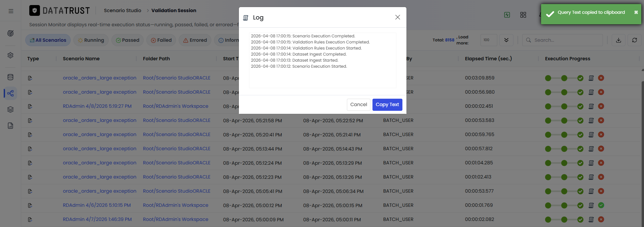The image size is (644, 227).
Task: Open the grid apps icon in header
Action: pyautogui.click(x=523, y=15)
